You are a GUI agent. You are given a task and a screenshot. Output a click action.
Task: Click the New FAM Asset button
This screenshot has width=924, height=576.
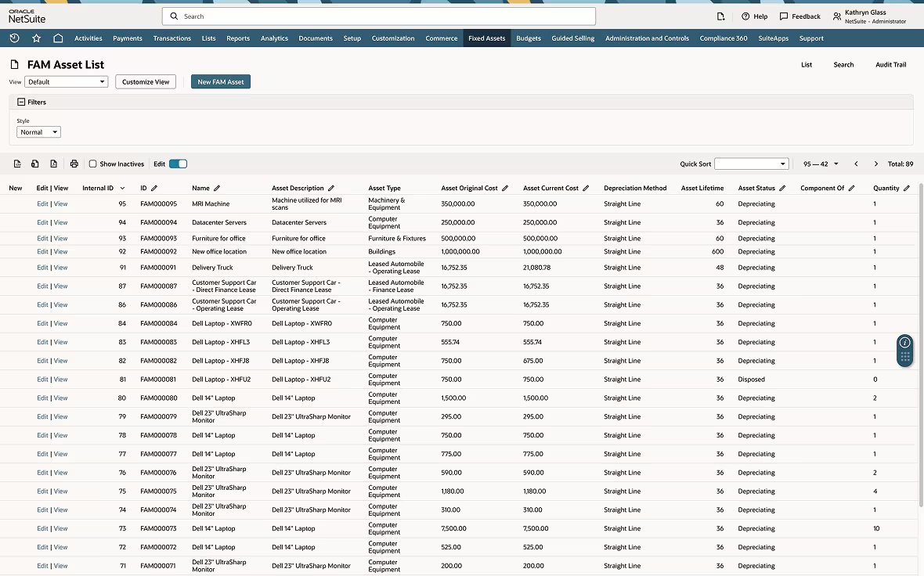220,81
